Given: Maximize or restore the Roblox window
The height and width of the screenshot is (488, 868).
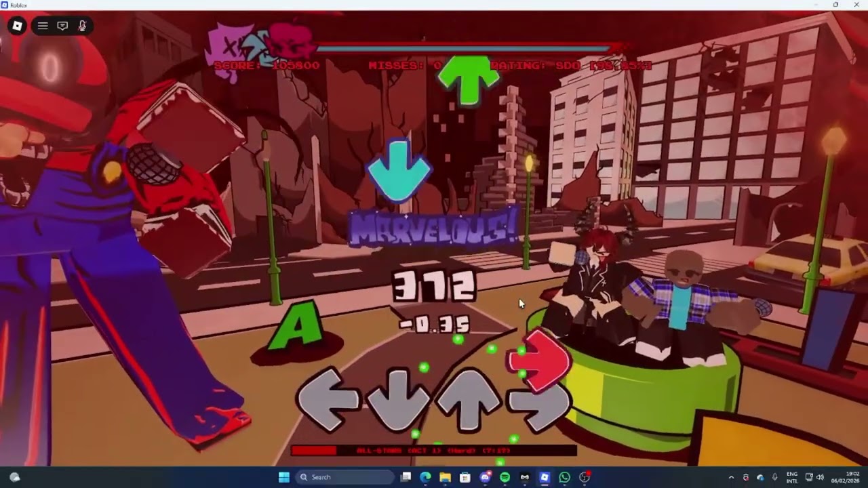Looking at the screenshot, I should pyautogui.click(x=835, y=5).
